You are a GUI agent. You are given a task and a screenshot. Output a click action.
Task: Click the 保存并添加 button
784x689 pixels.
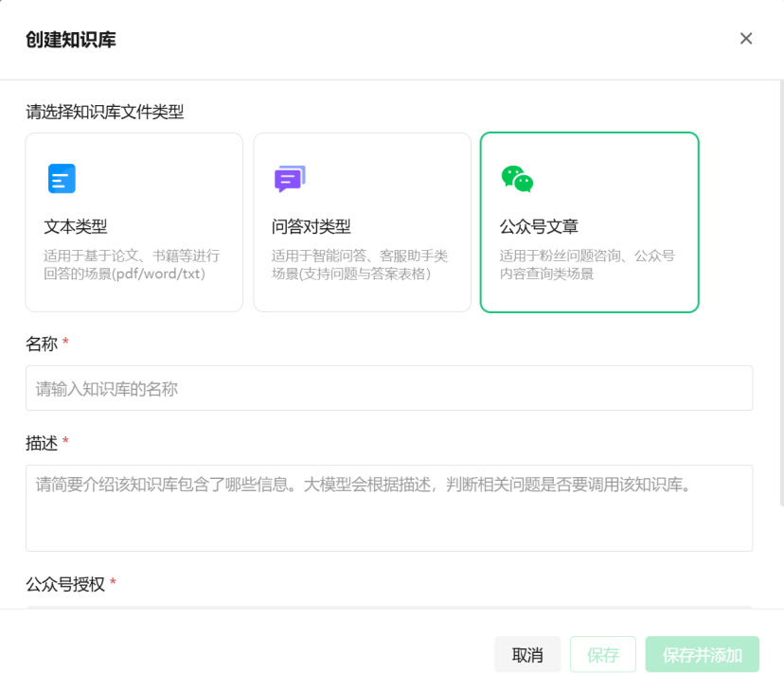pos(702,654)
